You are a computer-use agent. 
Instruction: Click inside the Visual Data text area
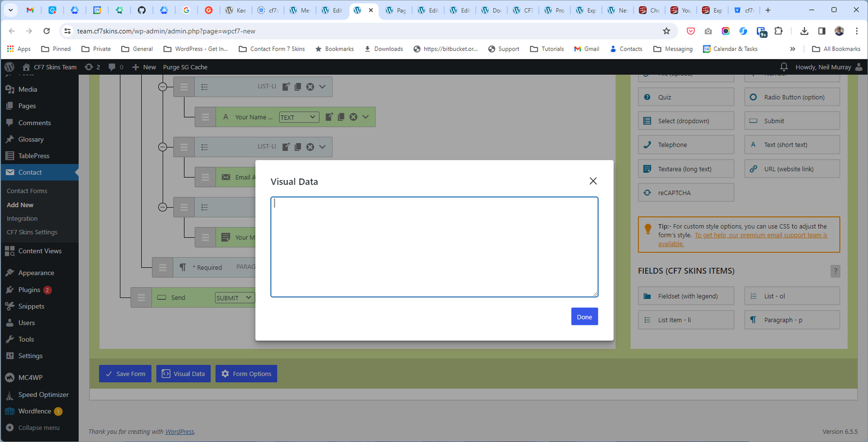(434, 247)
